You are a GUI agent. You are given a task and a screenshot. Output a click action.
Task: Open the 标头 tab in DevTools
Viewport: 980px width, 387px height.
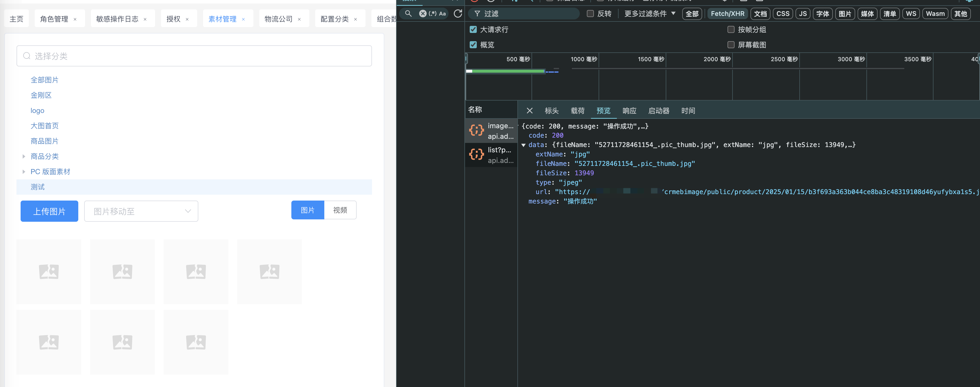coord(551,111)
